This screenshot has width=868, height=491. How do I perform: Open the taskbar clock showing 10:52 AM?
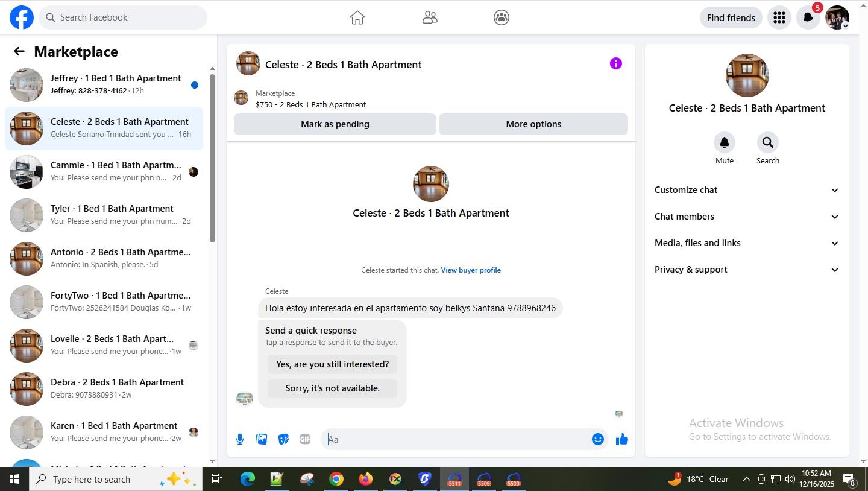pos(817,479)
